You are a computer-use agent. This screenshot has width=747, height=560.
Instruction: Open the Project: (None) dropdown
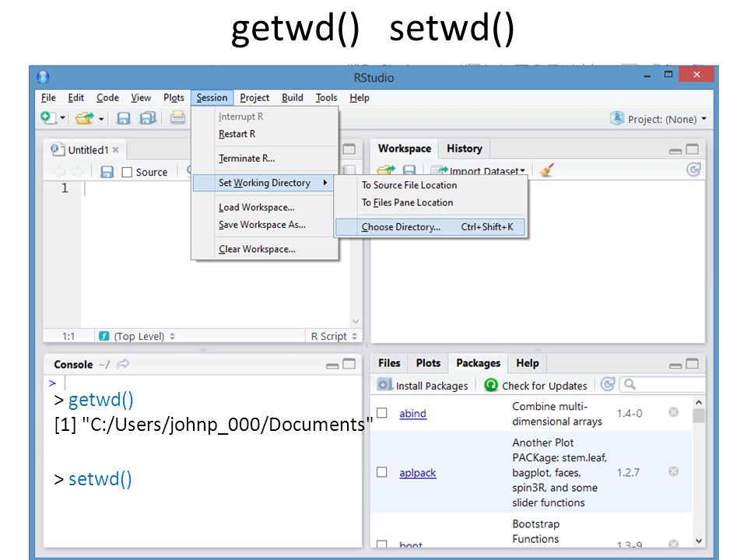[659, 118]
